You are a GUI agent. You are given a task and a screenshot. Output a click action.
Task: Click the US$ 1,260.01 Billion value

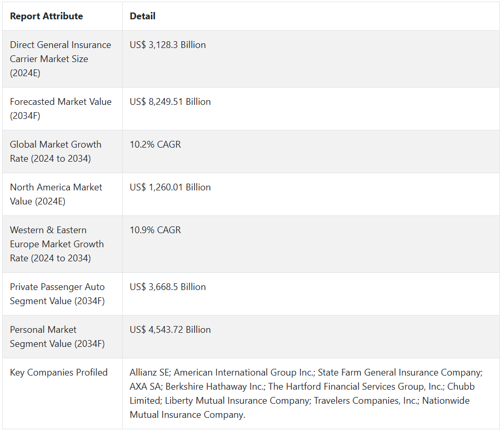click(170, 187)
